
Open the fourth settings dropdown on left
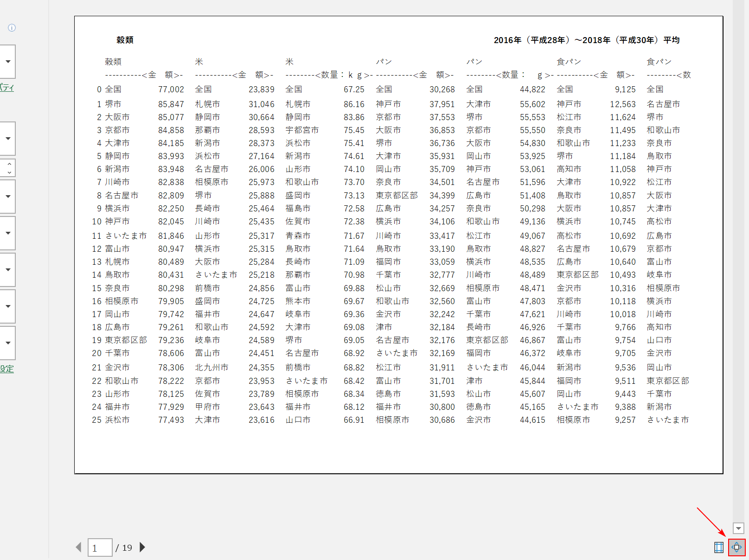pyautogui.click(x=7, y=233)
